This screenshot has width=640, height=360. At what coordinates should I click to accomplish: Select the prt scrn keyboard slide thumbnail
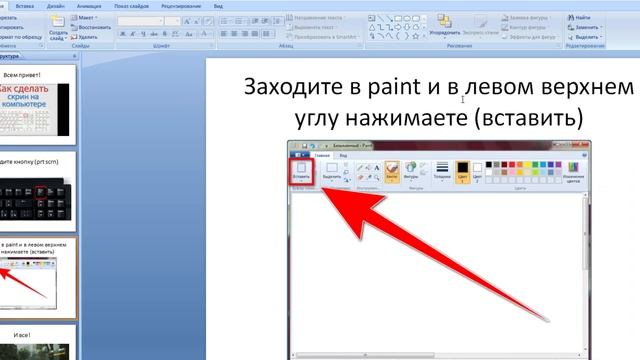37,191
